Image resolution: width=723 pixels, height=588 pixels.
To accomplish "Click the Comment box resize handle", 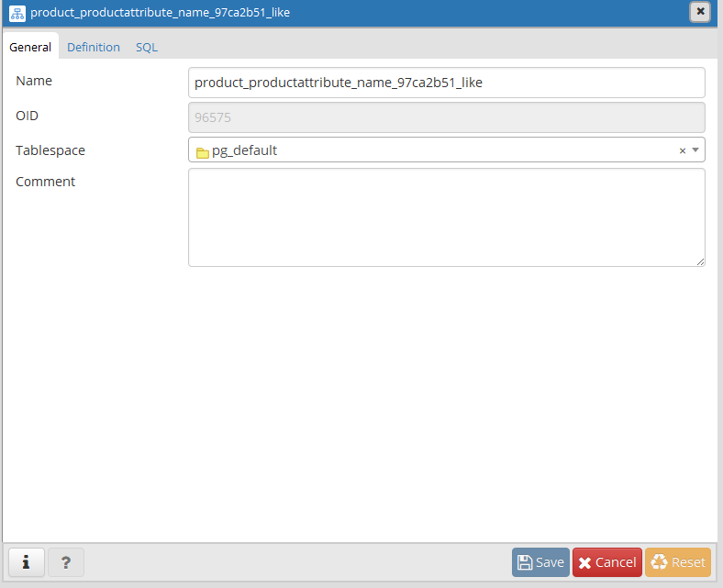I will pyautogui.click(x=700, y=262).
